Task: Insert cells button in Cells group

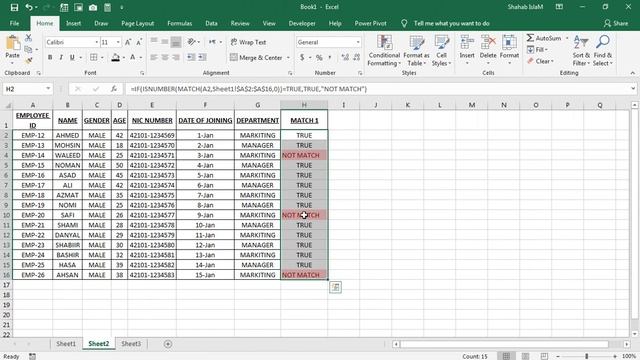Action: [x=467, y=51]
